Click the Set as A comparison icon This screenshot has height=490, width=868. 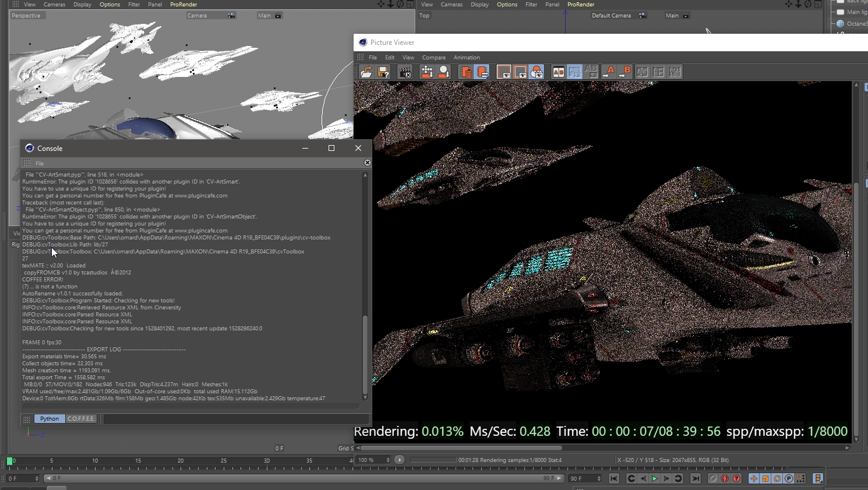coord(609,72)
